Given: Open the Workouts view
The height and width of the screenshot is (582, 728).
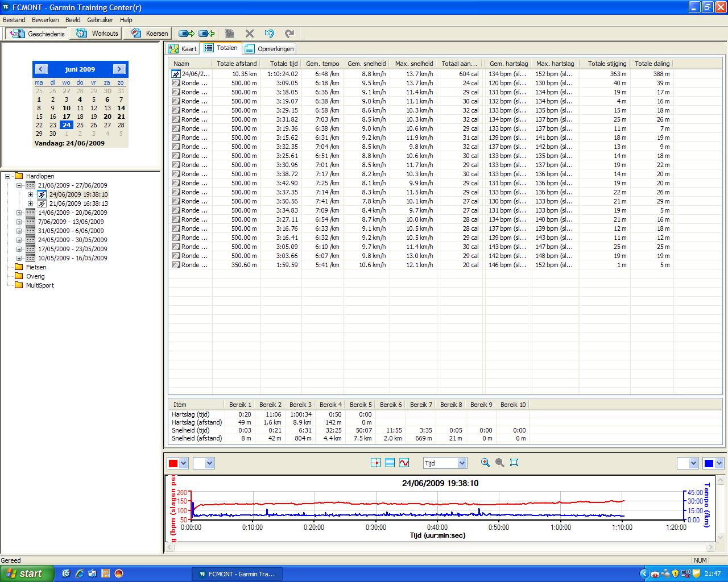Looking at the screenshot, I should (x=97, y=34).
